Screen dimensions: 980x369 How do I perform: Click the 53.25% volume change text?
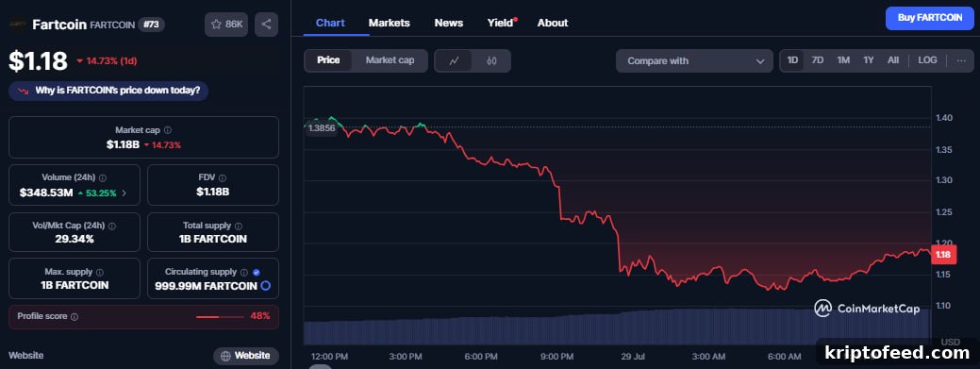coord(101,193)
